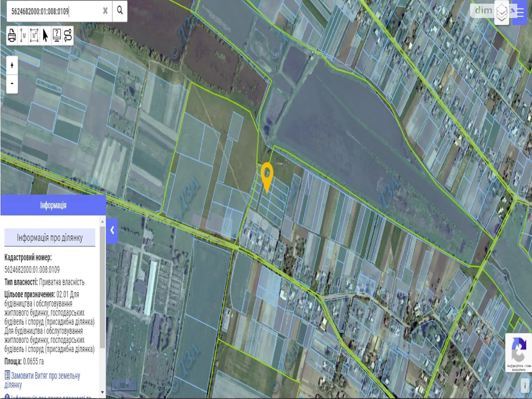
Task: Select the cadastral number 5624682000:01:008:0109 text
Action: click(x=32, y=270)
